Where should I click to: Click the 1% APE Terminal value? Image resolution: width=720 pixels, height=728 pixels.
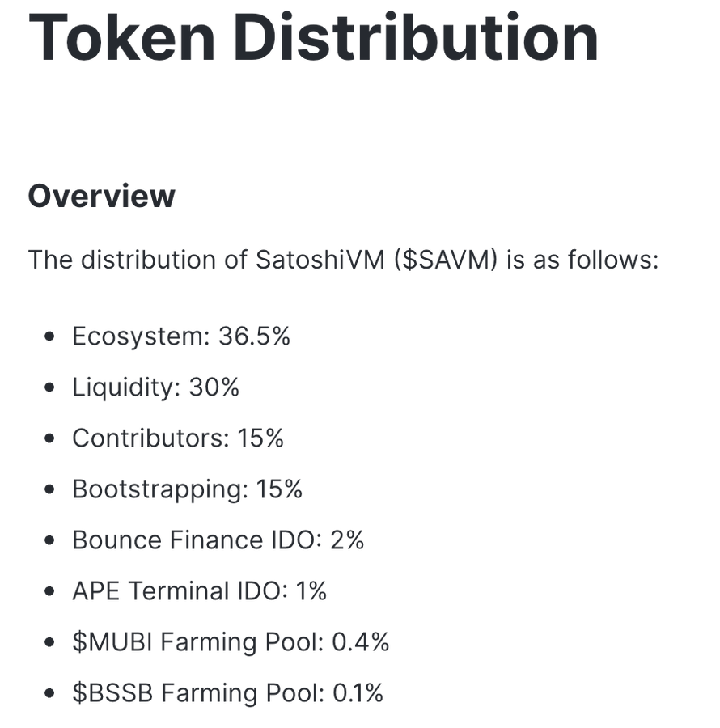pyautogui.click(x=311, y=591)
